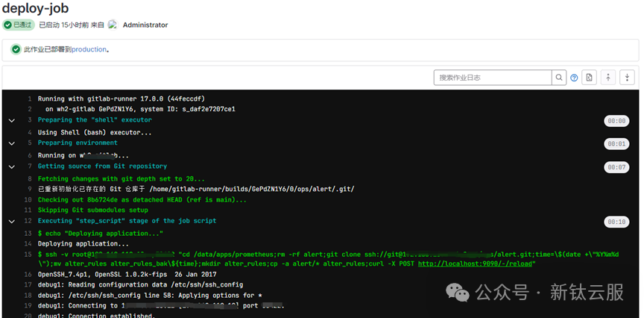Show the raw job log file
The image size is (644, 318).
(x=590, y=78)
